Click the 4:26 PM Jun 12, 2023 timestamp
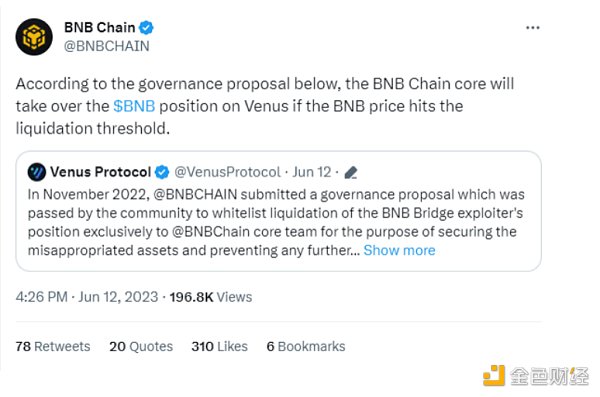Viewport: 600px width, 397px height. pos(87,297)
